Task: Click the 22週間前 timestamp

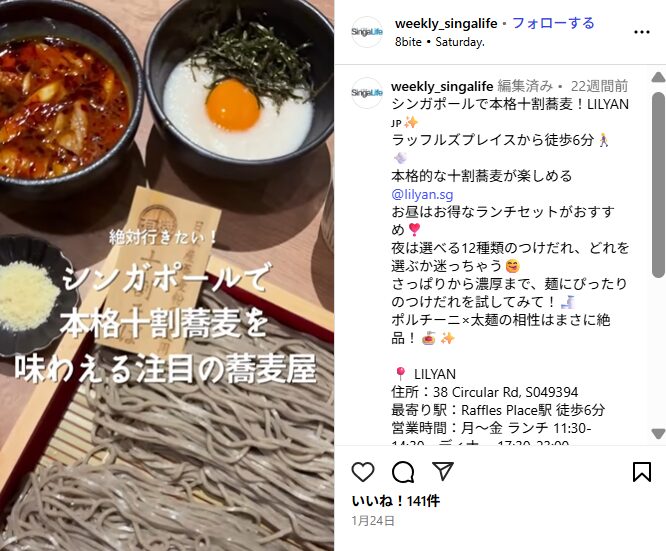Action: coord(599,86)
